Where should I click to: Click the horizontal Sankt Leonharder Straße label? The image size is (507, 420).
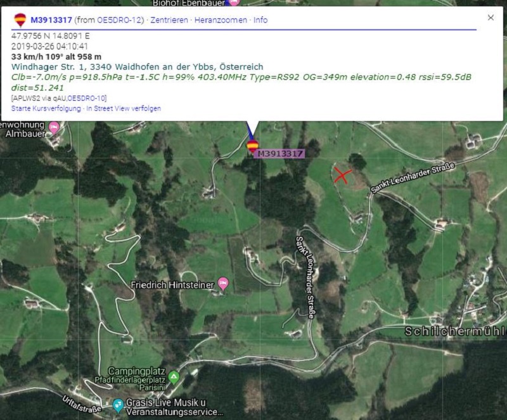413,178
